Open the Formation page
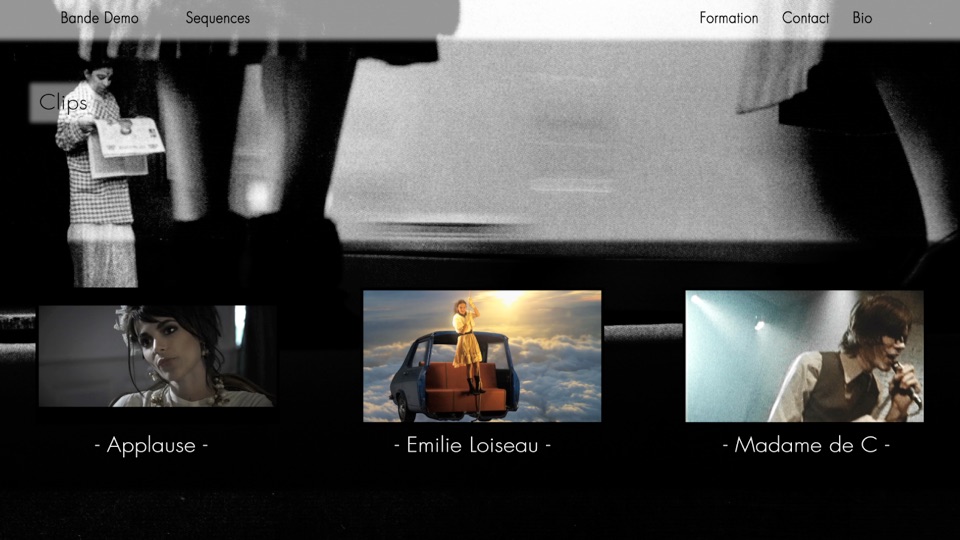 tap(729, 18)
